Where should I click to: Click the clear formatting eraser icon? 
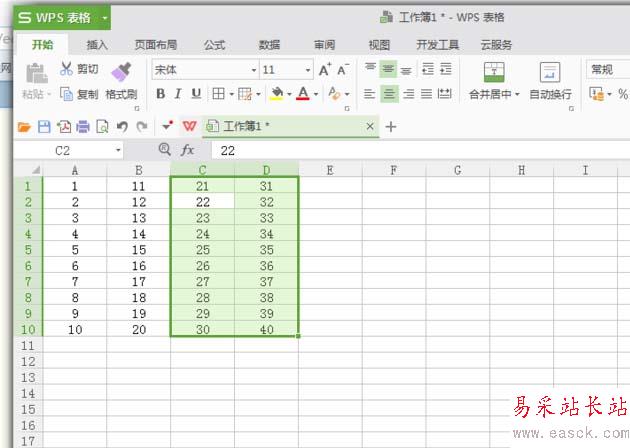[x=334, y=94]
